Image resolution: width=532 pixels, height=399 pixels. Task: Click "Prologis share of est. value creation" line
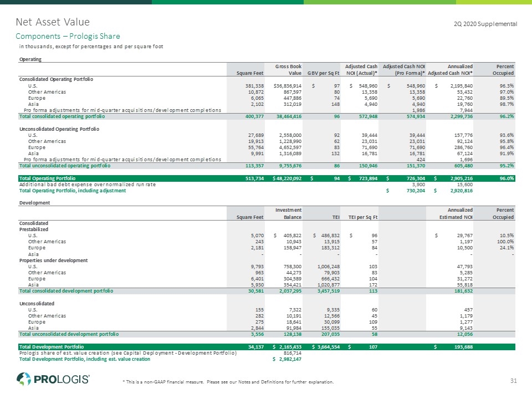click(x=127, y=353)
